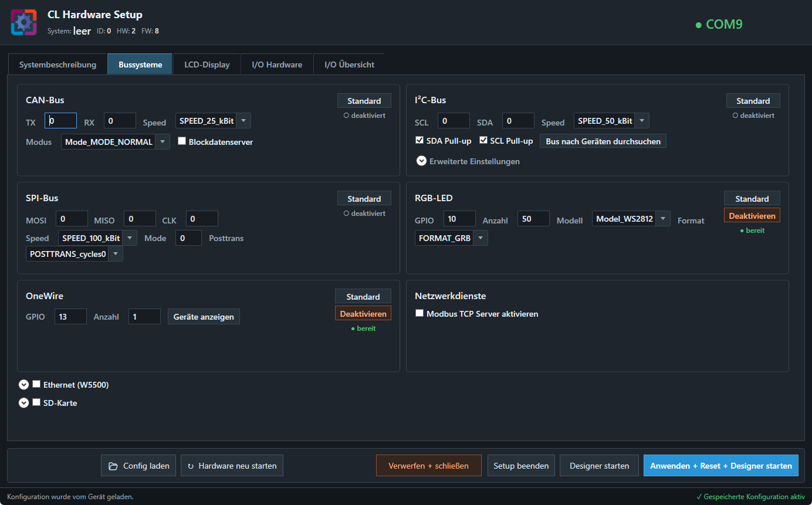Click the OneWire GPIO input field
Image resolution: width=812 pixels, height=505 pixels.
click(x=70, y=317)
